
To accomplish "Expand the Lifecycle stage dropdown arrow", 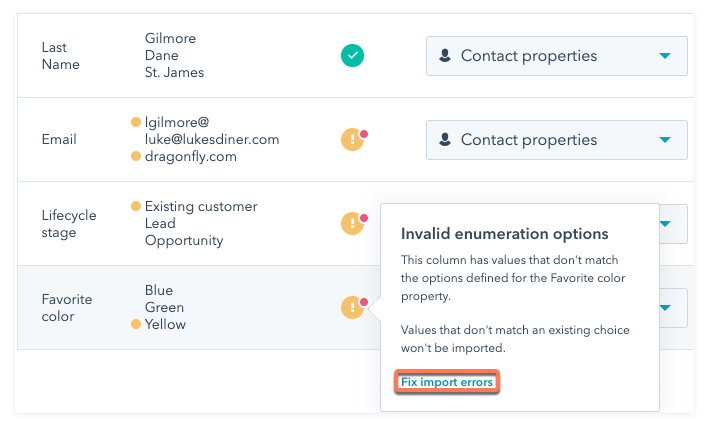I will [665, 224].
